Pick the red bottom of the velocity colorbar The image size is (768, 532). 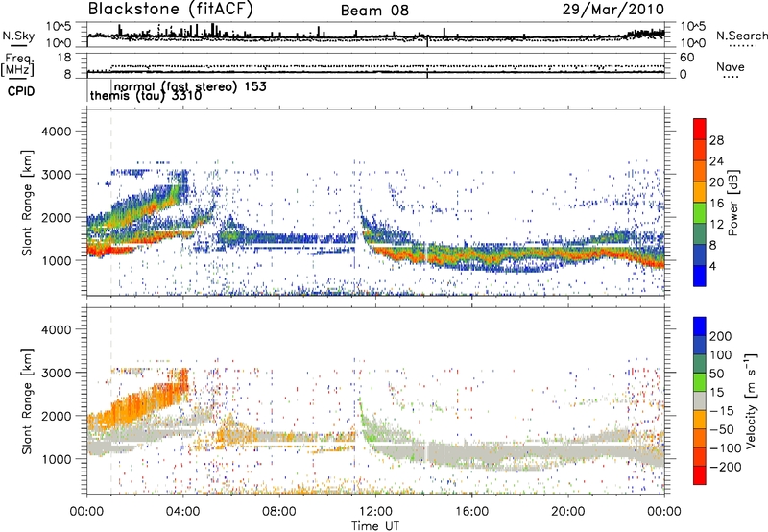[x=700, y=475]
